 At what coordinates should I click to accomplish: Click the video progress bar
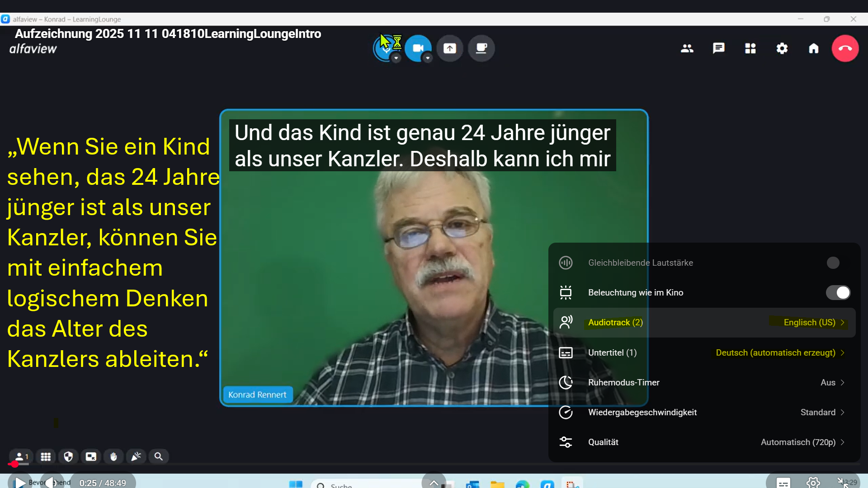[x=434, y=464]
